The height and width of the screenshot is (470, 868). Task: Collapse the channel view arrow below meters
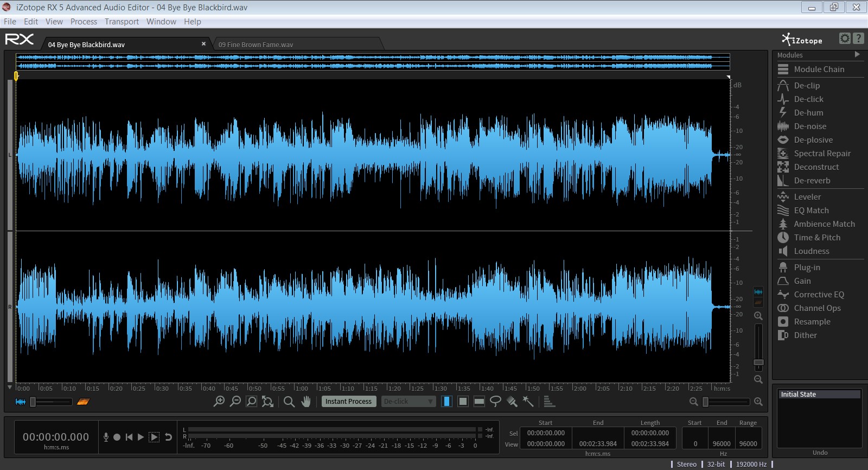tap(10, 388)
